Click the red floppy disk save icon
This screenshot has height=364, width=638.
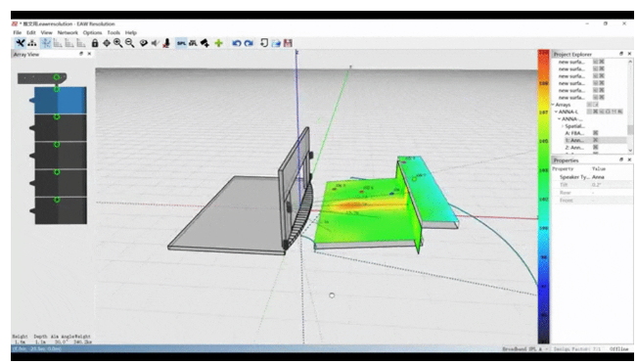(288, 43)
